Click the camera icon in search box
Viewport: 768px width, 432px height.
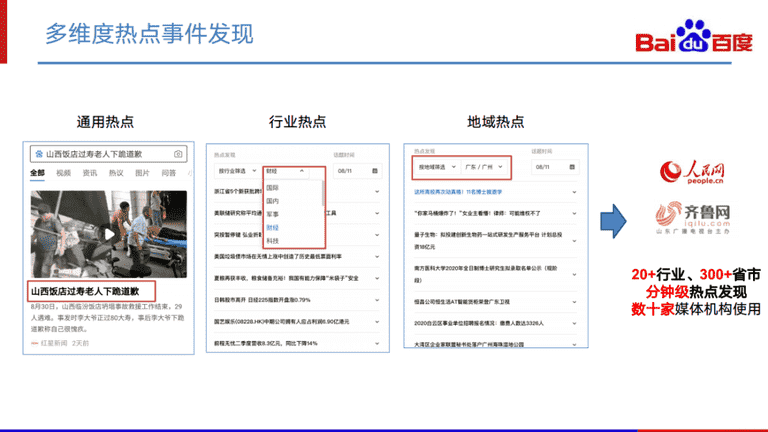click(x=178, y=154)
